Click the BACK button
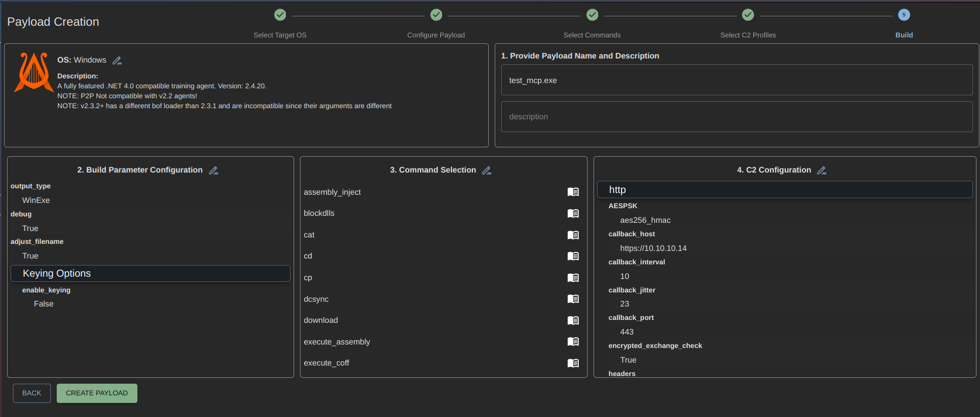Screen dimensions: 980x417 click(32, 393)
